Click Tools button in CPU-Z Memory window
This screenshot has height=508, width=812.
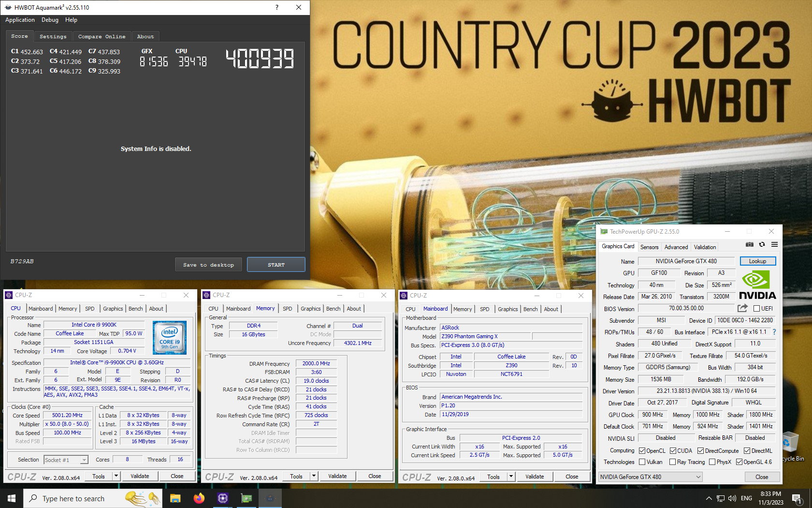click(x=296, y=476)
